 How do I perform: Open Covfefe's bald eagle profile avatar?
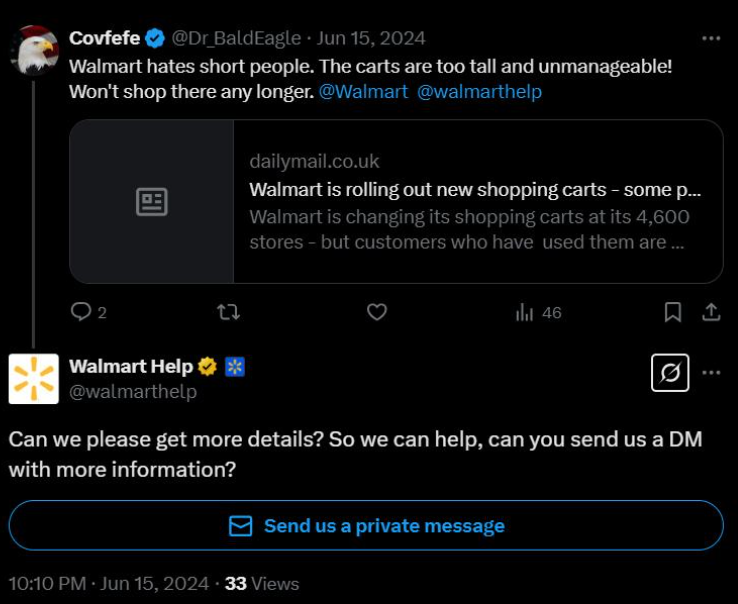pyautogui.click(x=35, y=50)
